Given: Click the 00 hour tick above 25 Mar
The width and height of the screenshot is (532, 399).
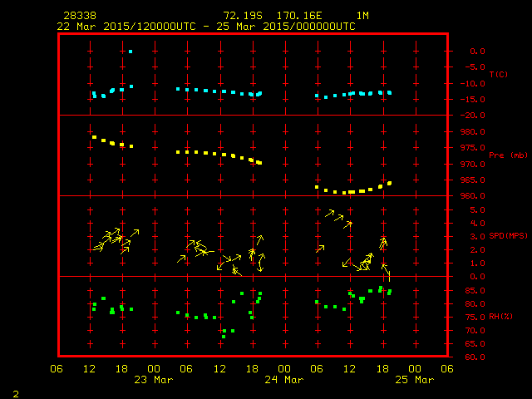Looking at the screenshot, I should pyautogui.click(x=415, y=369).
